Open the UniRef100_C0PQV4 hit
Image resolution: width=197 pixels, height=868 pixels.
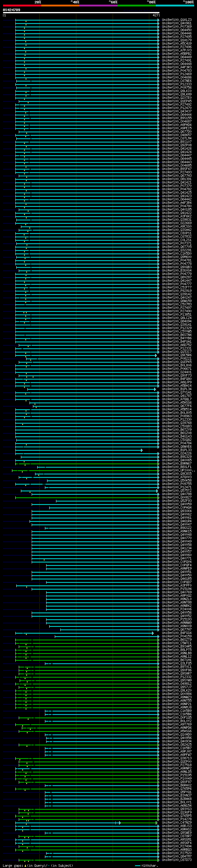tap(177, 562)
